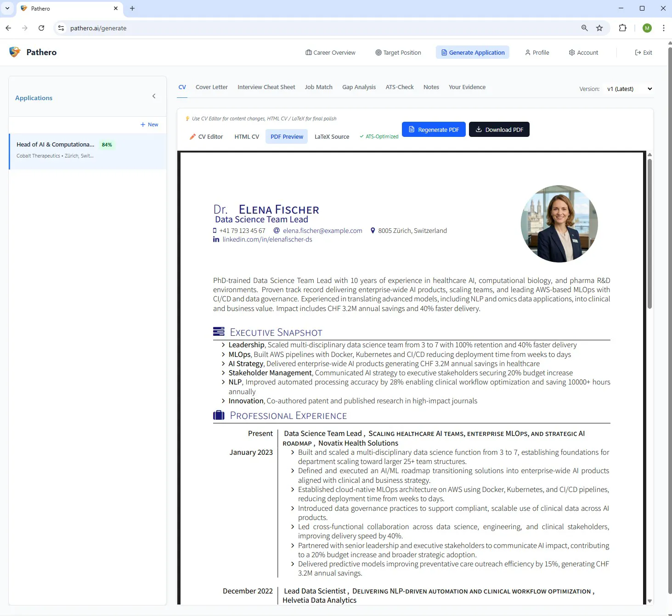Click the zoom magnifier icon in address bar
Image resolution: width=672 pixels, height=616 pixels.
point(585,28)
